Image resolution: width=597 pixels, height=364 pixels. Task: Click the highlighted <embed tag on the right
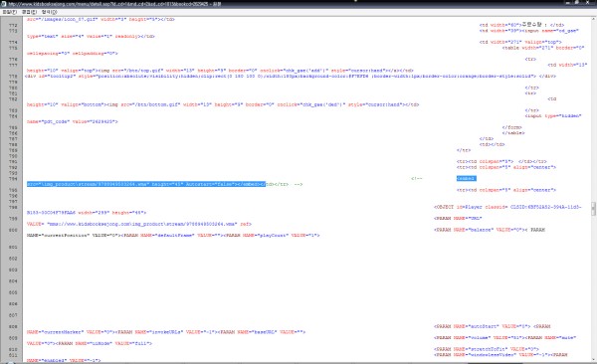pos(466,178)
